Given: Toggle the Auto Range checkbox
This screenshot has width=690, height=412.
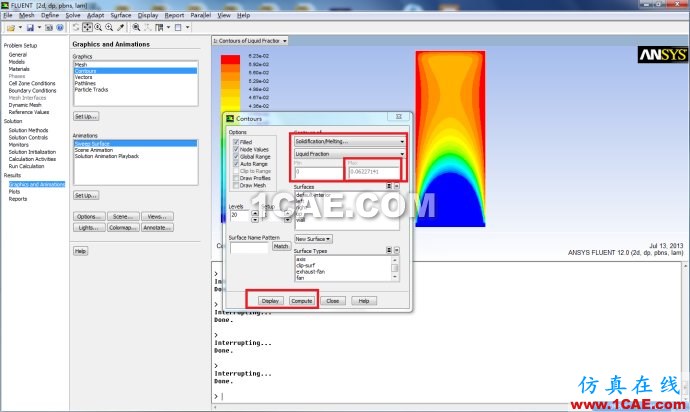Looking at the screenshot, I should coord(236,163).
